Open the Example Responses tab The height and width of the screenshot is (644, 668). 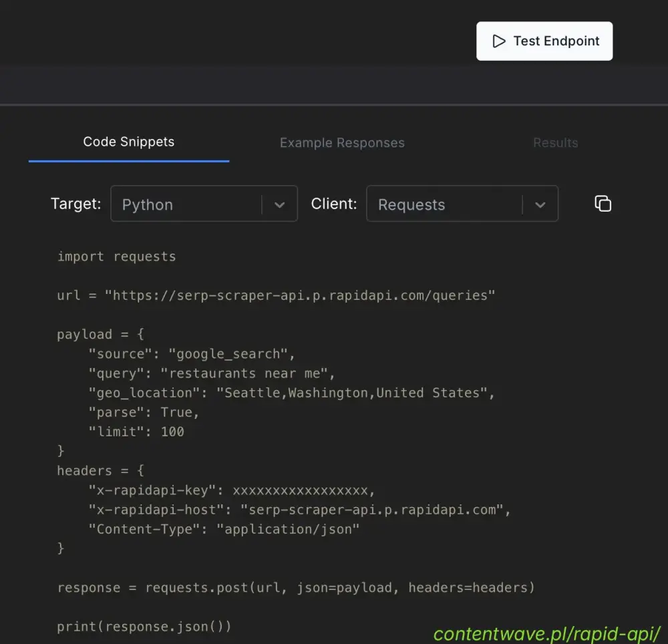coord(342,143)
